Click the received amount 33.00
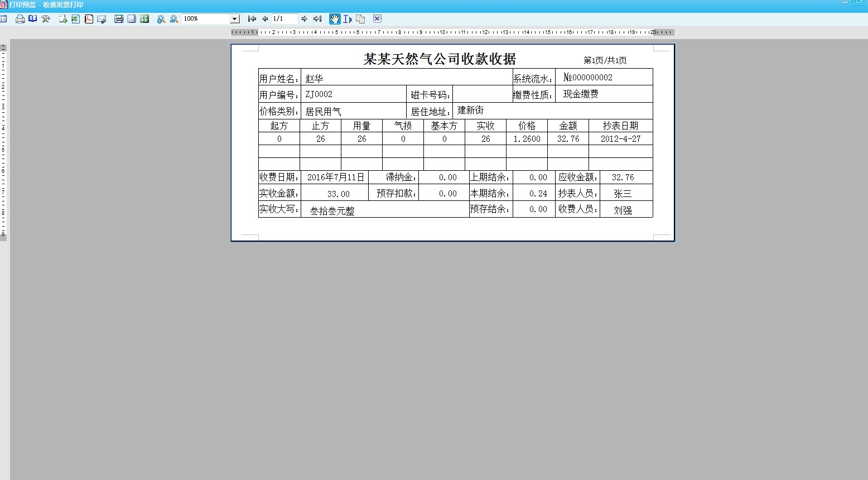This screenshot has height=480, width=868. 339,194
